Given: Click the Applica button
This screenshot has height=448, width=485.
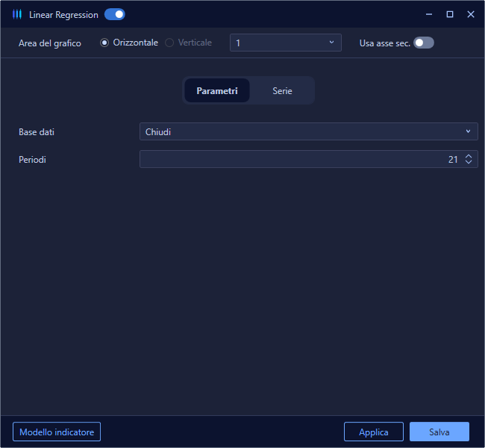Looking at the screenshot, I should [374, 432].
